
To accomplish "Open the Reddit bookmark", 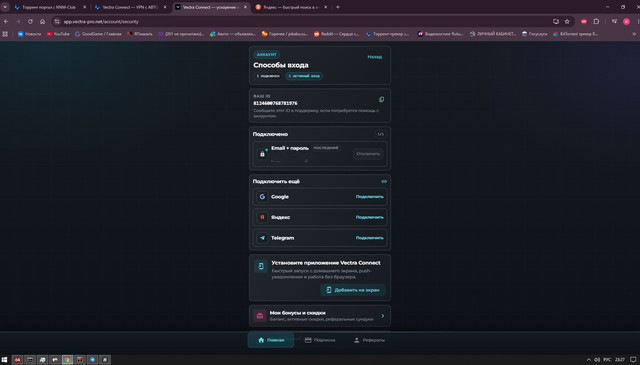I will click(336, 34).
